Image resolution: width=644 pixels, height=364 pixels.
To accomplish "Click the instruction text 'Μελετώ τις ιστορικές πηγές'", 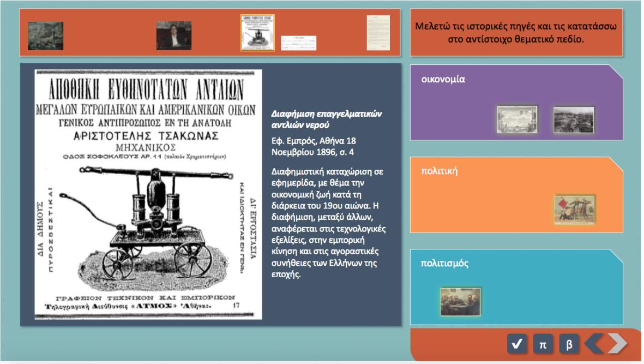I will click(516, 32).
